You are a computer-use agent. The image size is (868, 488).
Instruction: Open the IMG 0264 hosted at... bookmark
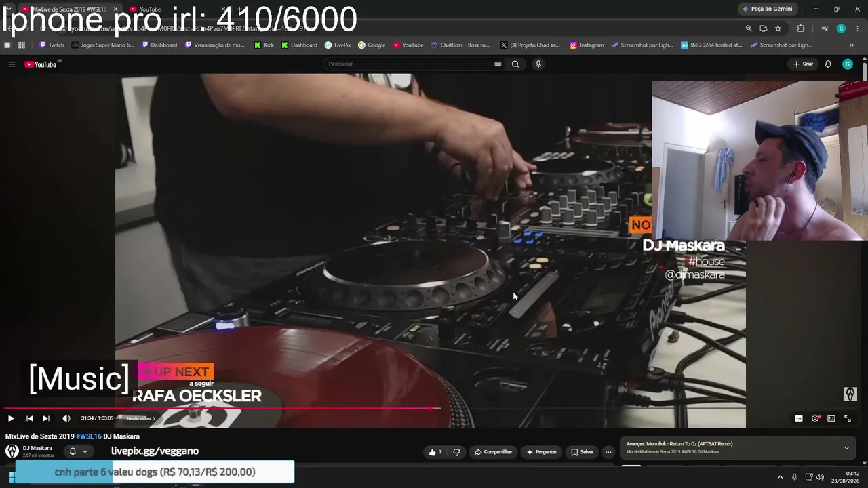pos(711,45)
